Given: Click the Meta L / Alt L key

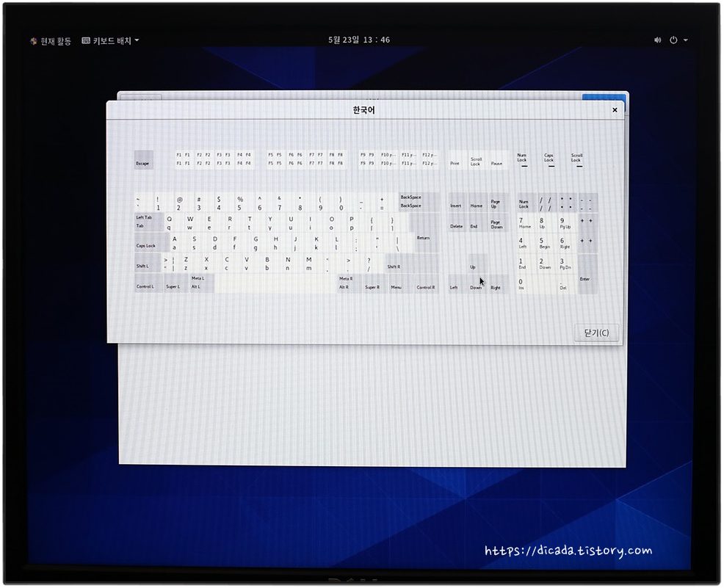Looking at the screenshot, I should point(202,283).
